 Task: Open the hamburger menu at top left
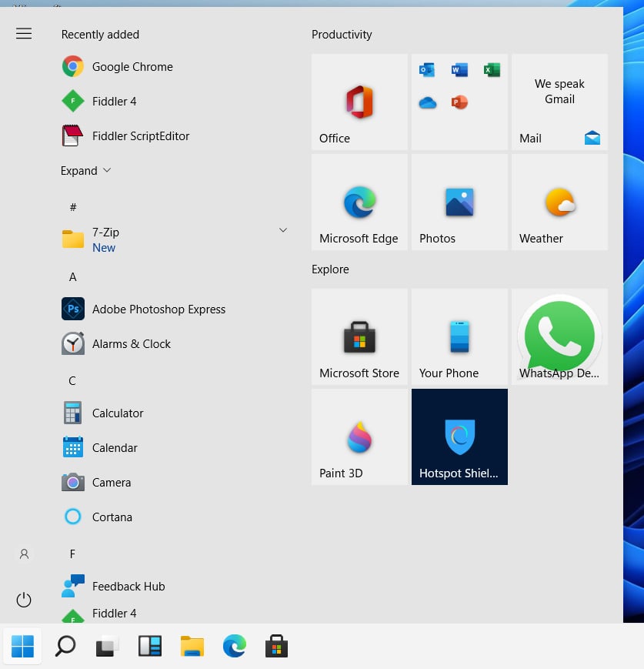point(24,33)
